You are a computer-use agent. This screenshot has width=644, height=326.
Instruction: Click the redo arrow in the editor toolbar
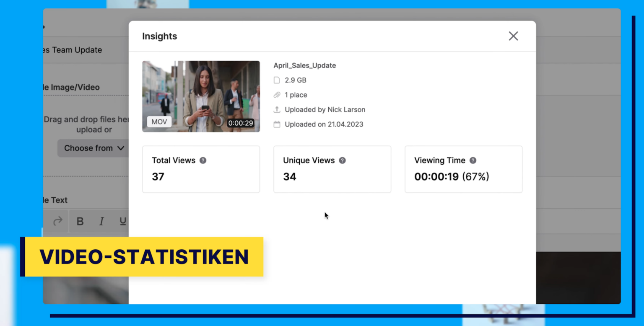pyautogui.click(x=57, y=221)
